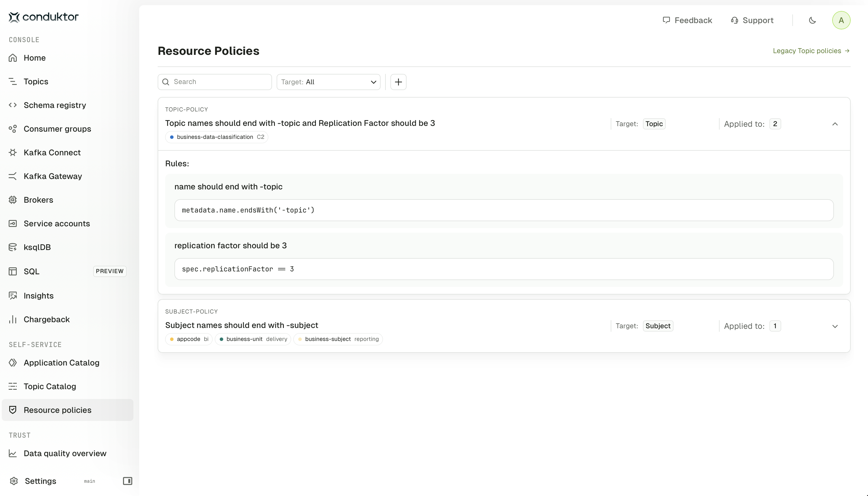This screenshot has width=868, height=496.
Task: Open Settings from the sidebar
Action: 40,481
